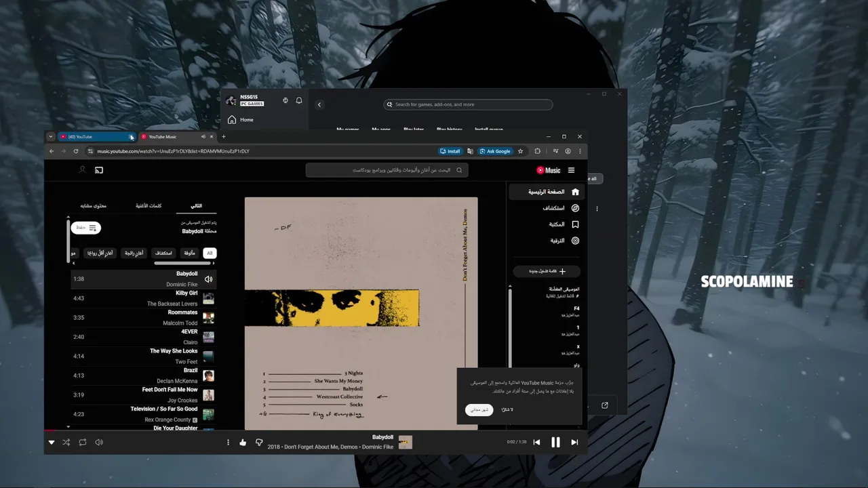Open the Chrome three-dot menu
The width and height of the screenshot is (868, 488).
580,151
